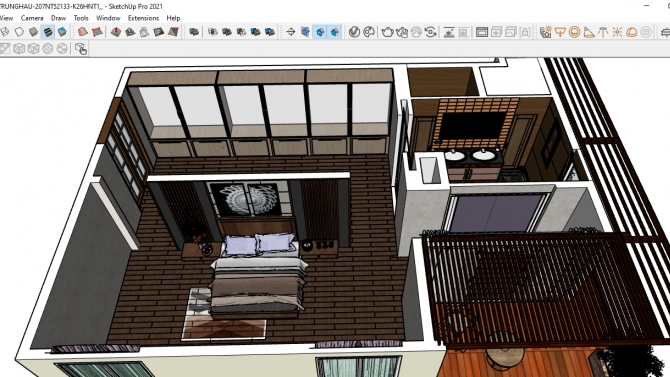Select the V-Ray Omni Light tool
Viewport: 670px width, 377px height.
click(x=617, y=32)
